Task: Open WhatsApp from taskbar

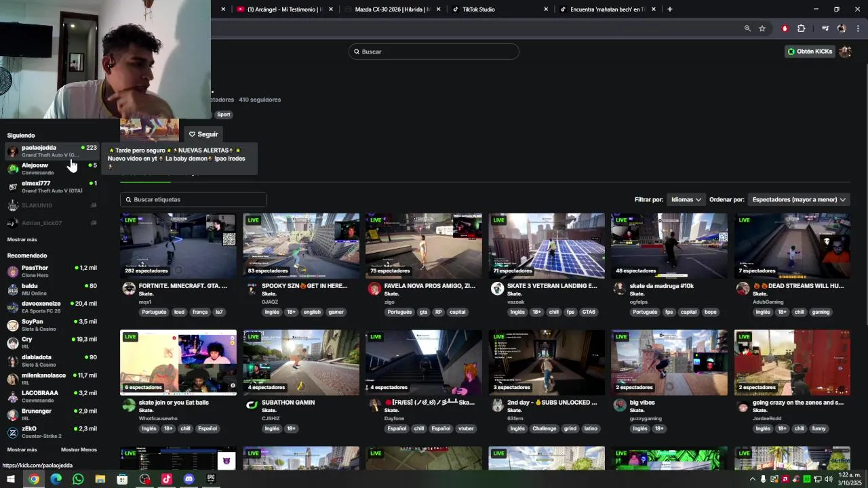Action: [x=78, y=479]
